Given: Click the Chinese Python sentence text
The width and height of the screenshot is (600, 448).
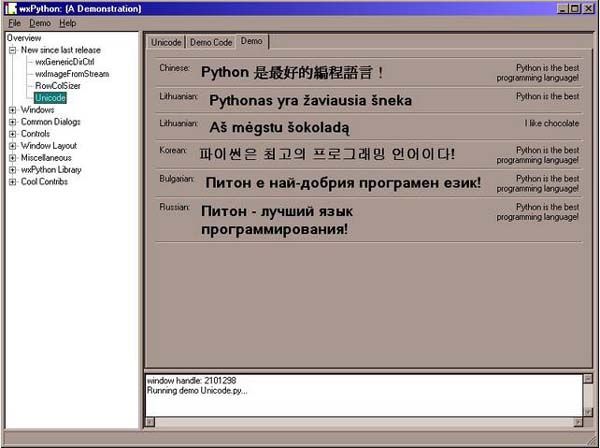Looking at the screenshot, I should point(292,72).
